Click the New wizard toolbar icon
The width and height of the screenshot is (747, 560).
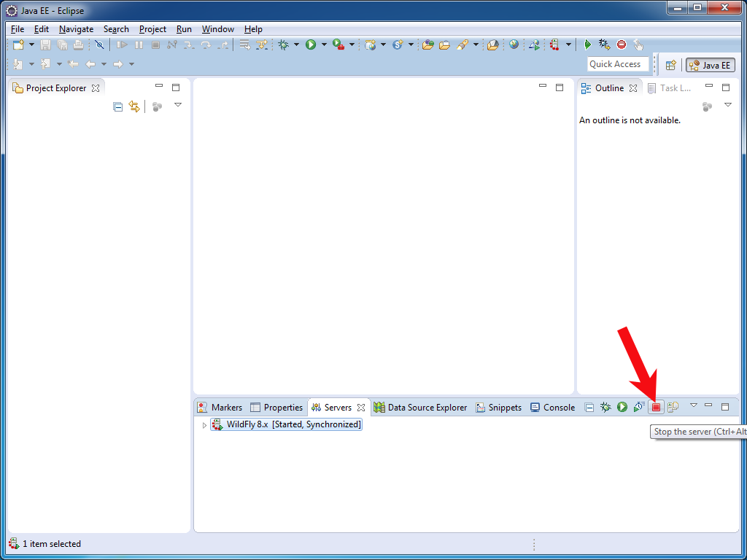pos(18,44)
